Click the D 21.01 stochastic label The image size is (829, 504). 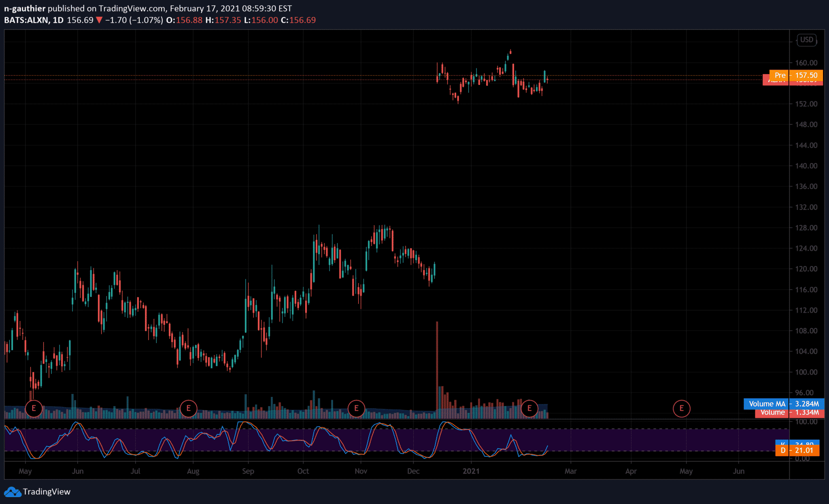797,450
